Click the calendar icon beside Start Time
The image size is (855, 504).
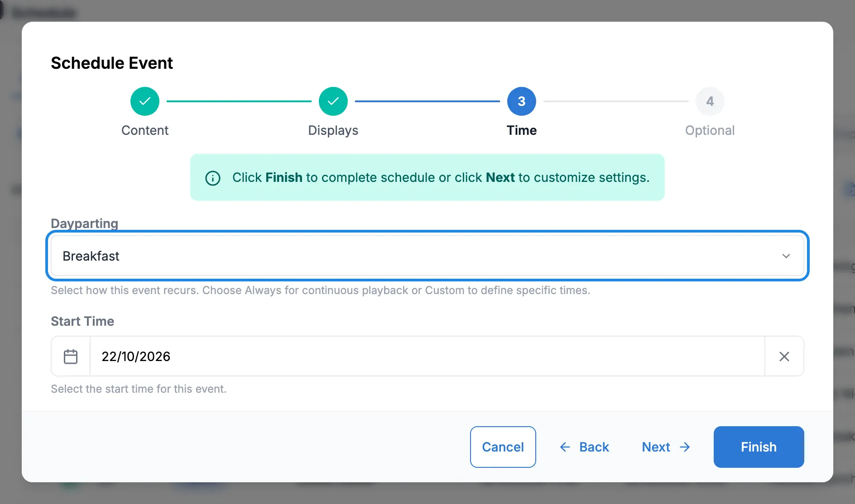71,357
